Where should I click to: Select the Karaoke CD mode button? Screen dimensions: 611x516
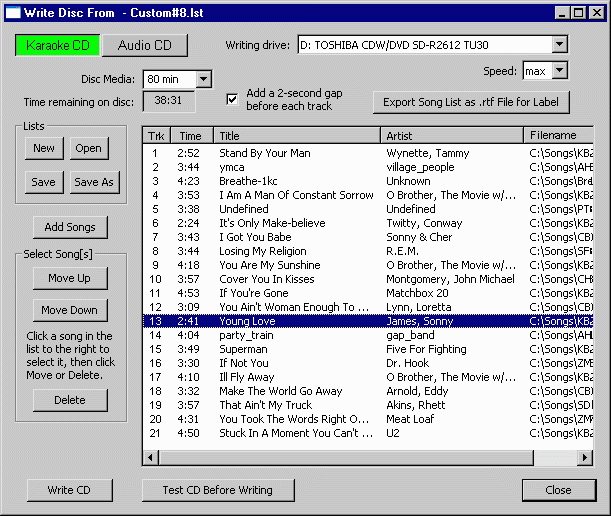tap(58, 45)
